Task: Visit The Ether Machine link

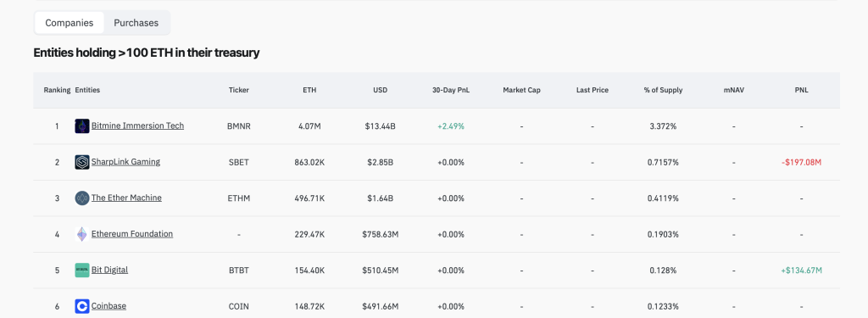Action: click(x=126, y=198)
